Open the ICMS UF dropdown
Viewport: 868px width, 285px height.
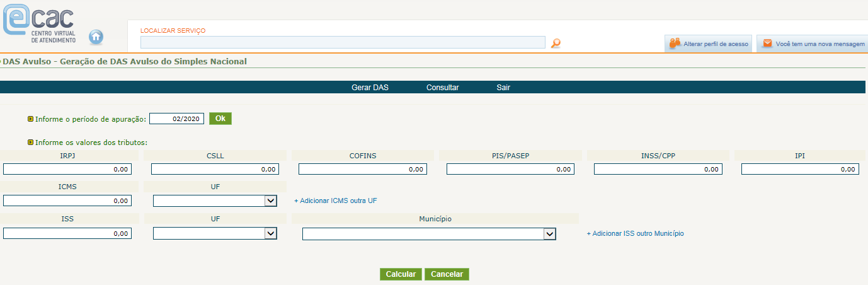click(215, 201)
